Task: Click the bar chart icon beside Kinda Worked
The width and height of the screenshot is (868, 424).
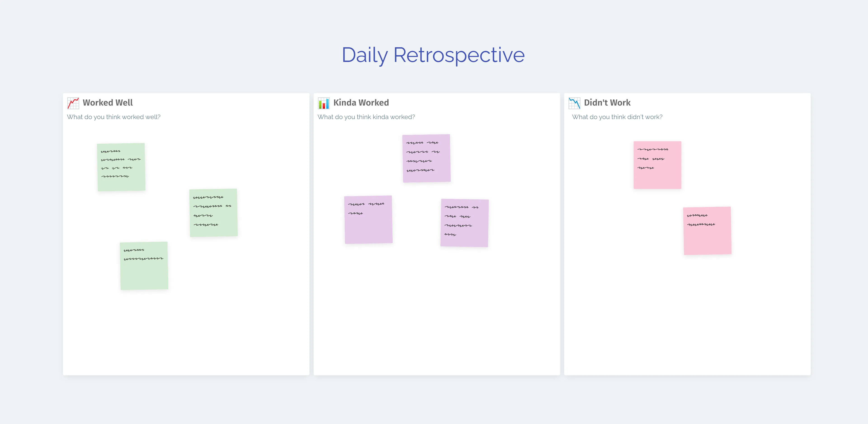Action: tap(323, 103)
